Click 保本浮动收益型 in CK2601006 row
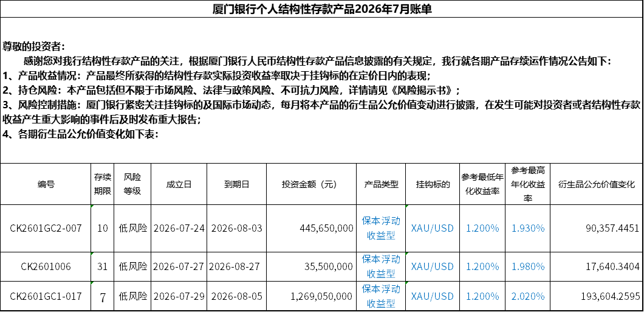Image resolution: width=644 pixels, height=312 pixels. point(381,266)
